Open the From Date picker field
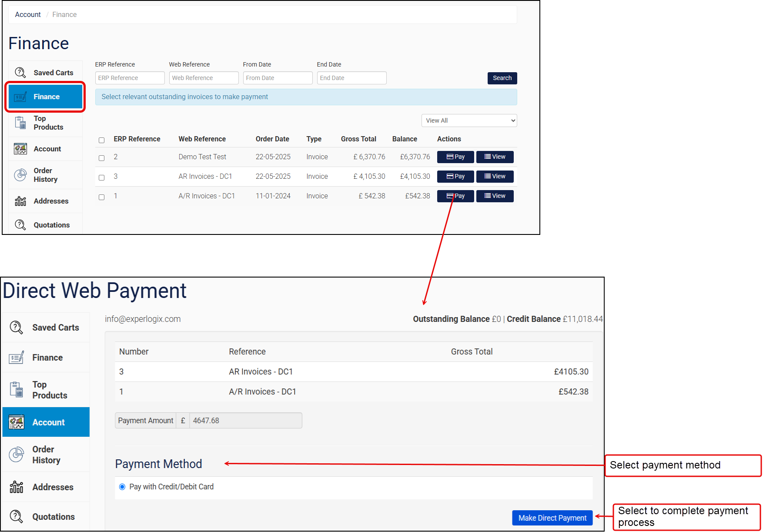This screenshot has height=532, width=763. coord(278,78)
